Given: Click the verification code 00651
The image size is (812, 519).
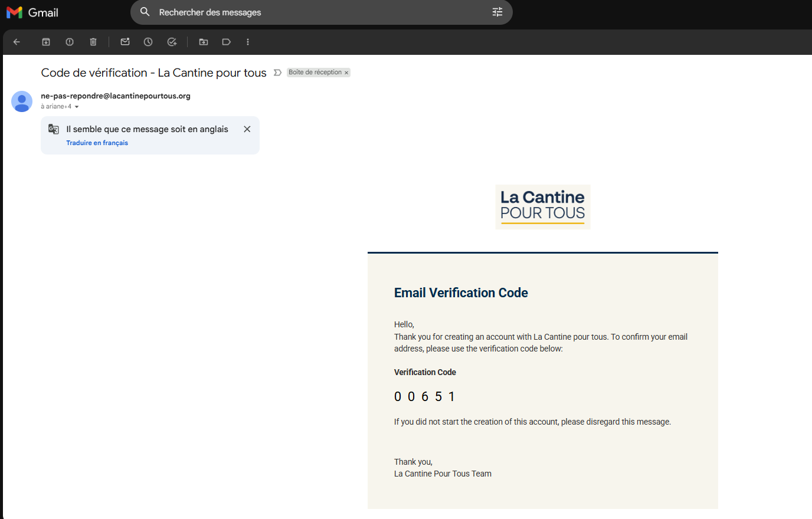Looking at the screenshot, I should point(424,396).
